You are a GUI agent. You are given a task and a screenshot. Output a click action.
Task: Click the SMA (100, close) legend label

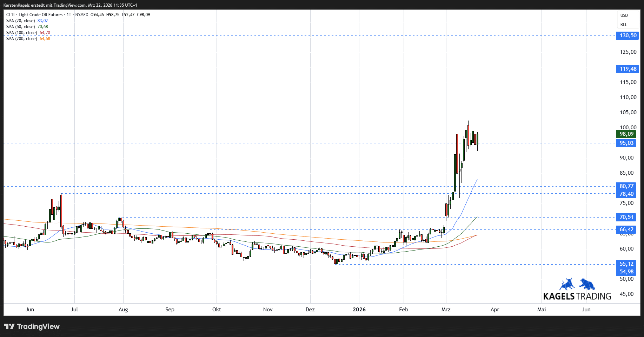tap(21, 33)
